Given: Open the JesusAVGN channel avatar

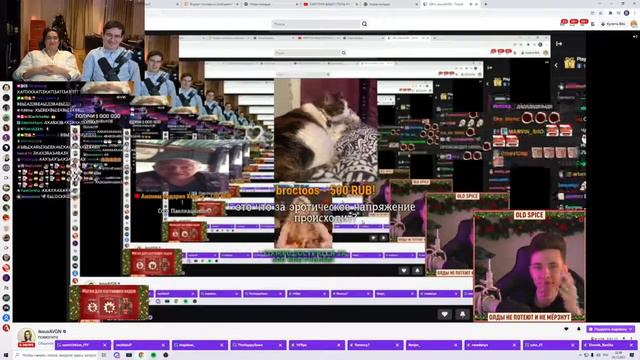Looking at the screenshot, I should point(26,336).
